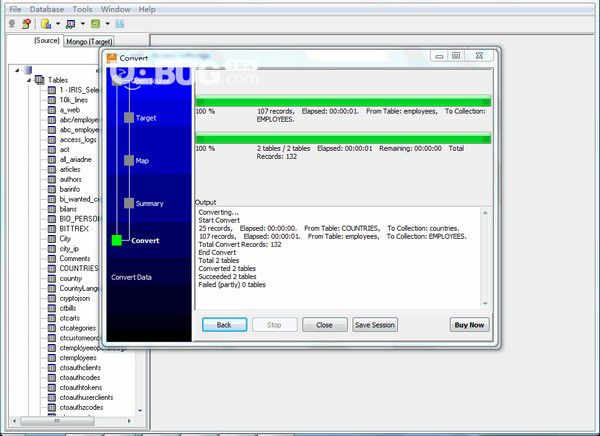Open the dropdown arrow beside the green sheet icon
Screen dimensions: 600x436
(x=108, y=24)
